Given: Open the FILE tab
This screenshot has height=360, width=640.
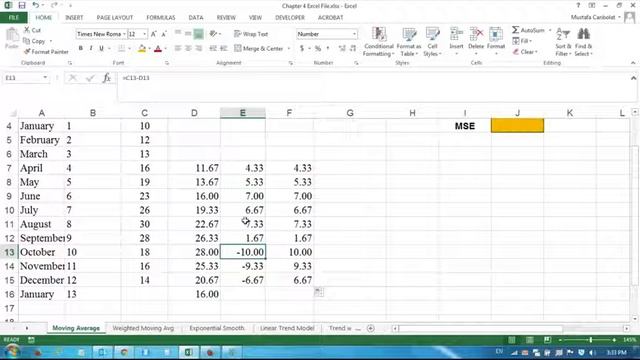Looking at the screenshot, I should point(13,18).
